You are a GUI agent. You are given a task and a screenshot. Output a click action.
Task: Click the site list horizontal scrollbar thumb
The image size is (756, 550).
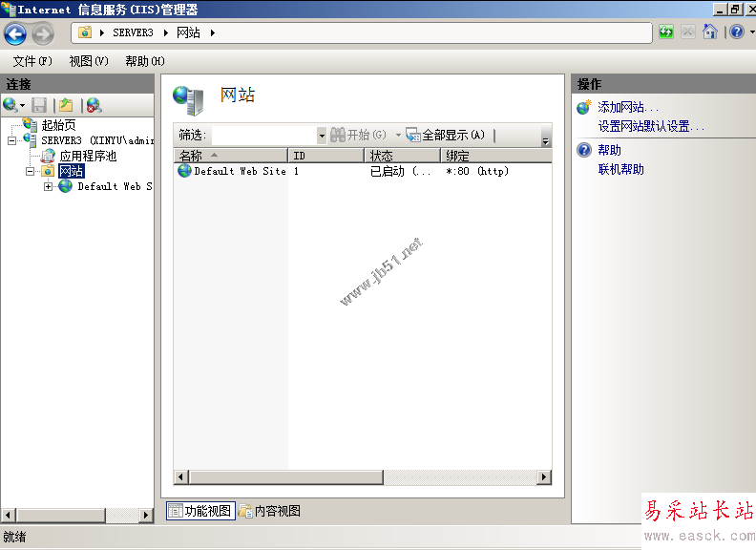coord(286,477)
